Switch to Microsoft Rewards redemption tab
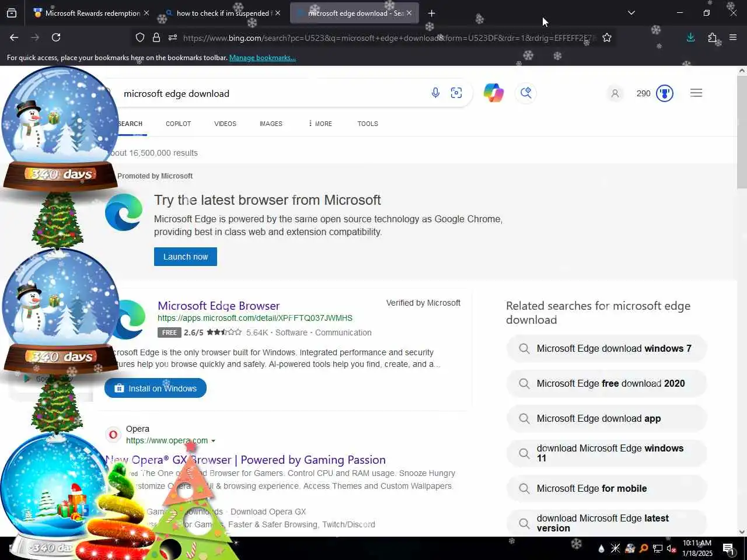The height and width of the screenshot is (560, 747). pos(92,13)
